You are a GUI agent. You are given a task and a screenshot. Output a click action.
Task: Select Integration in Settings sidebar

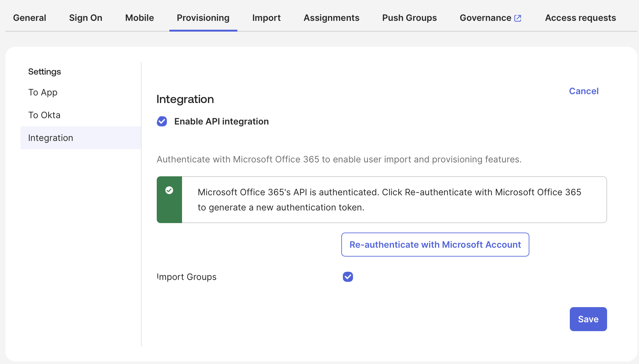tap(81, 138)
